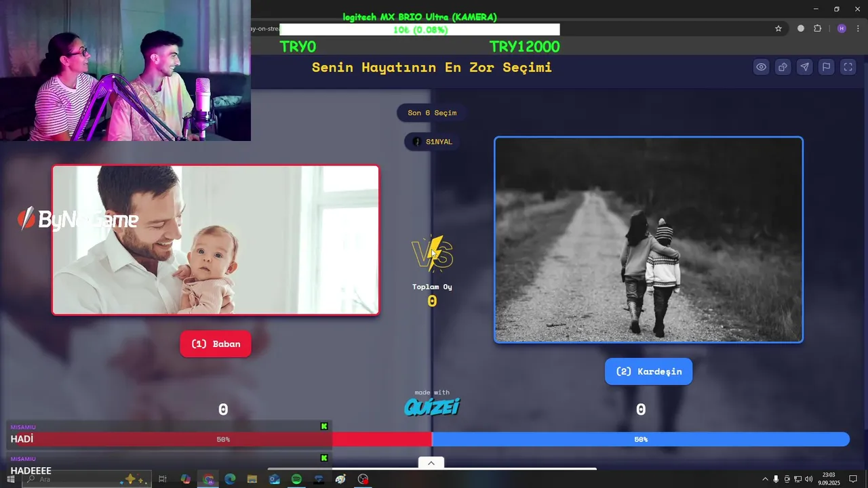
Task: Open the notification center icon
Action: [x=853, y=479]
